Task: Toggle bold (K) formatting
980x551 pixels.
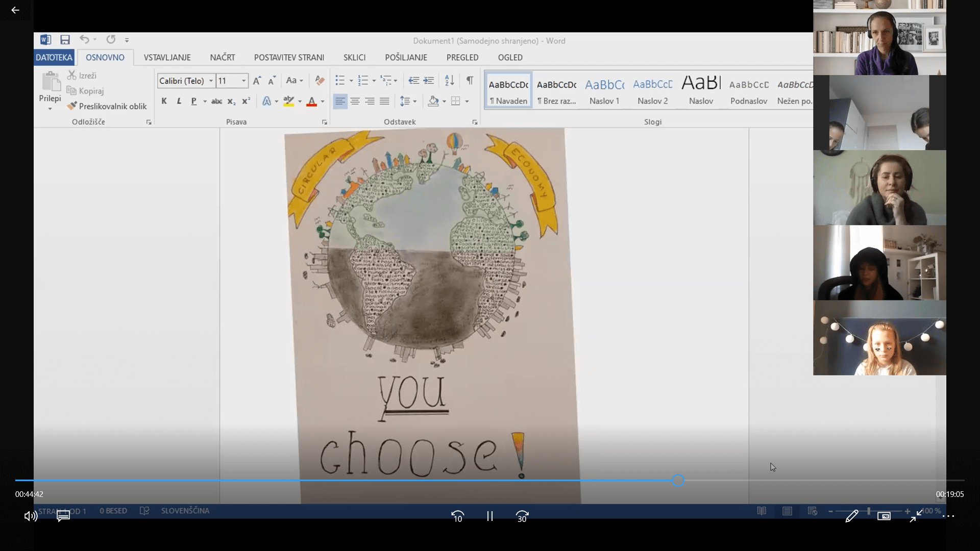Action: 164,101
